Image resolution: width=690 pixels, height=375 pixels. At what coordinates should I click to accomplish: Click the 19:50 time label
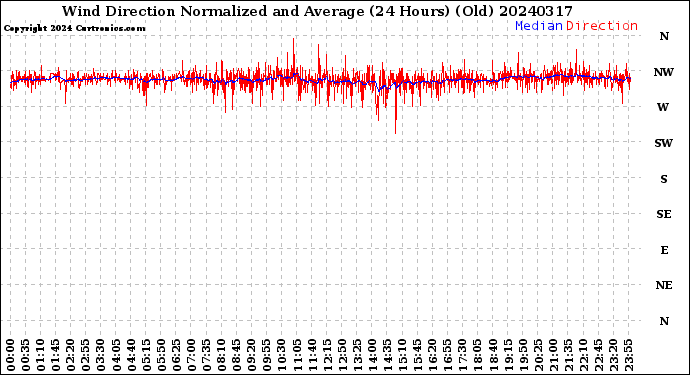[523, 355]
